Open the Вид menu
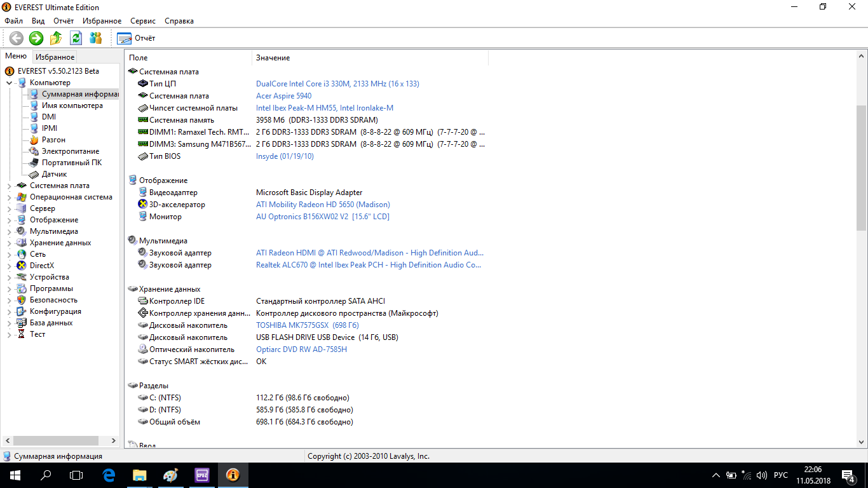Image resolution: width=868 pixels, height=488 pixels. point(38,21)
